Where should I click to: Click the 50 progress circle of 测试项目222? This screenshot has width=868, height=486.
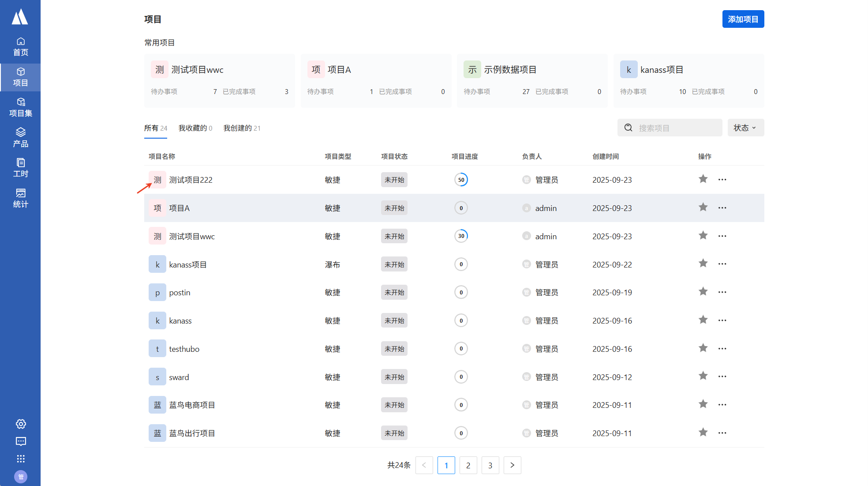[x=461, y=180]
